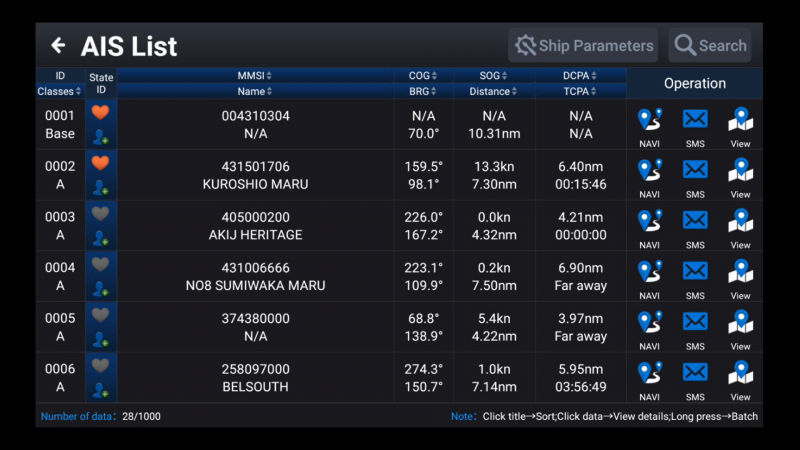Screen dimensions: 800x450
Task: Open NAVI for KUROSHIO MARU
Action: (x=649, y=171)
